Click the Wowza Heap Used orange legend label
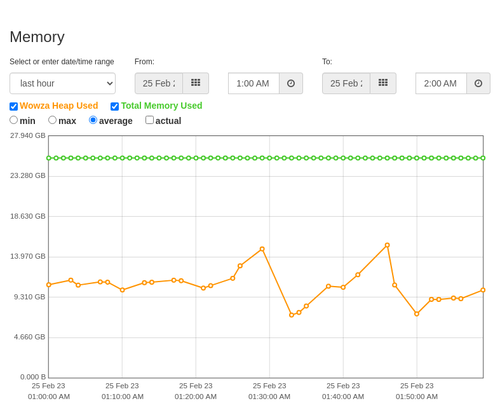500x403 pixels. click(x=59, y=106)
